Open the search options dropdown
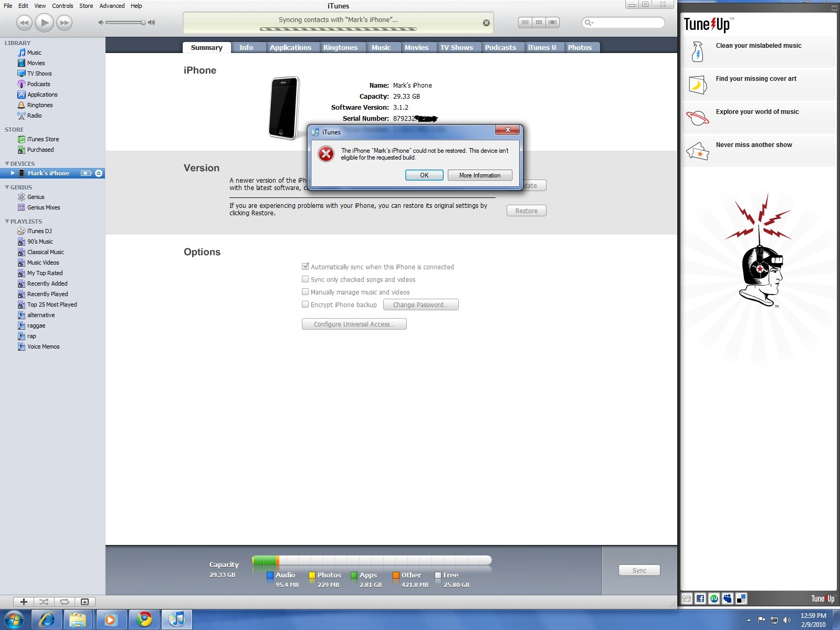Screen dimensions: 840x630 pyautogui.click(x=589, y=23)
